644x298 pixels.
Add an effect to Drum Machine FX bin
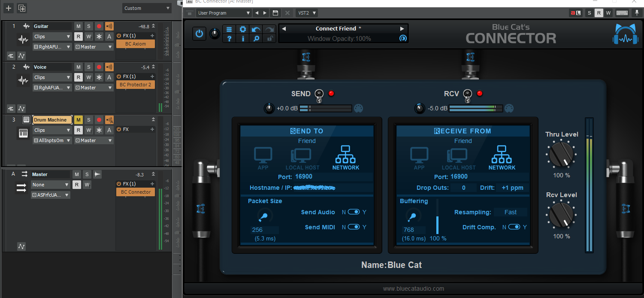(x=152, y=129)
